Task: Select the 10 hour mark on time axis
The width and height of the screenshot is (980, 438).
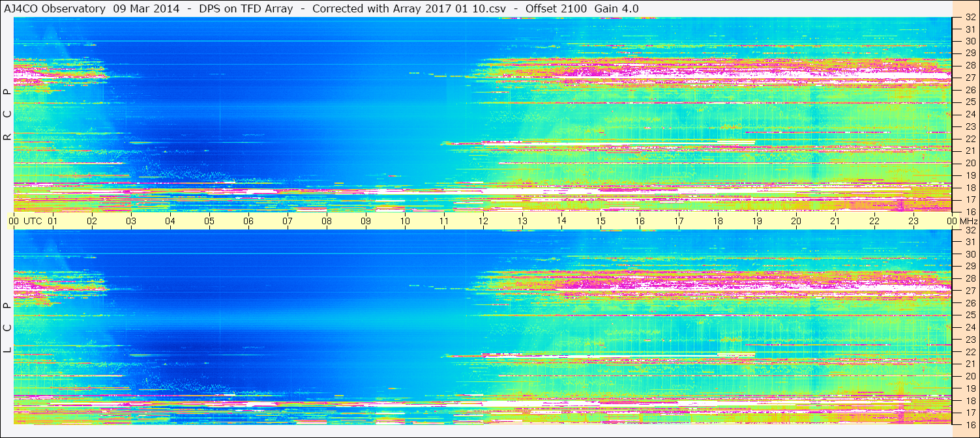Action: tap(405, 221)
